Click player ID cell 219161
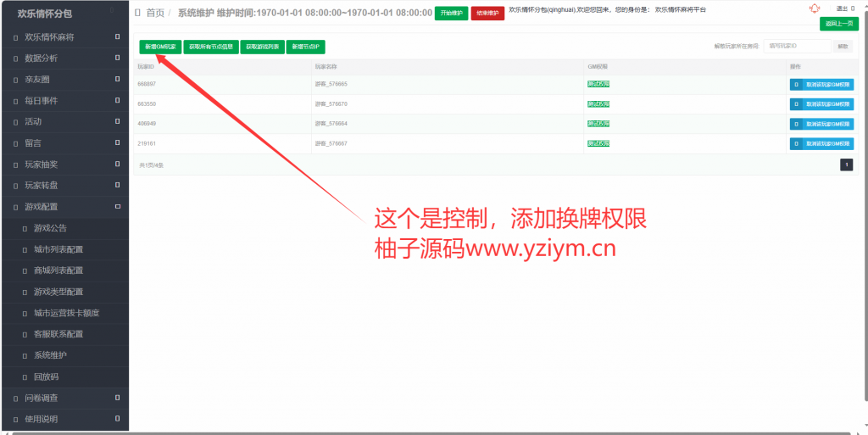This screenshot has height=435, width=868. tap(146, 143)
